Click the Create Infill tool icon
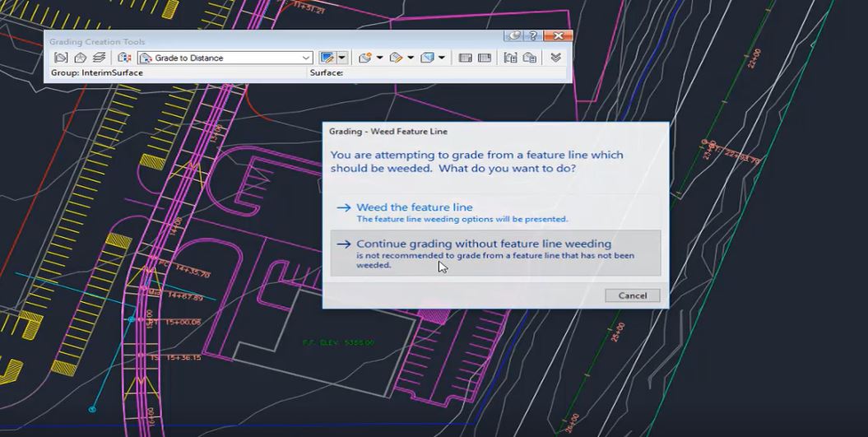The image size is (868, 437). pos(364,58)
